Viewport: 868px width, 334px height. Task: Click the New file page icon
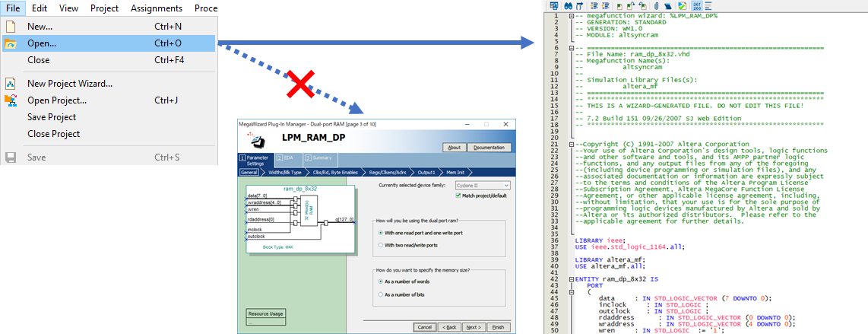[11, 26]
